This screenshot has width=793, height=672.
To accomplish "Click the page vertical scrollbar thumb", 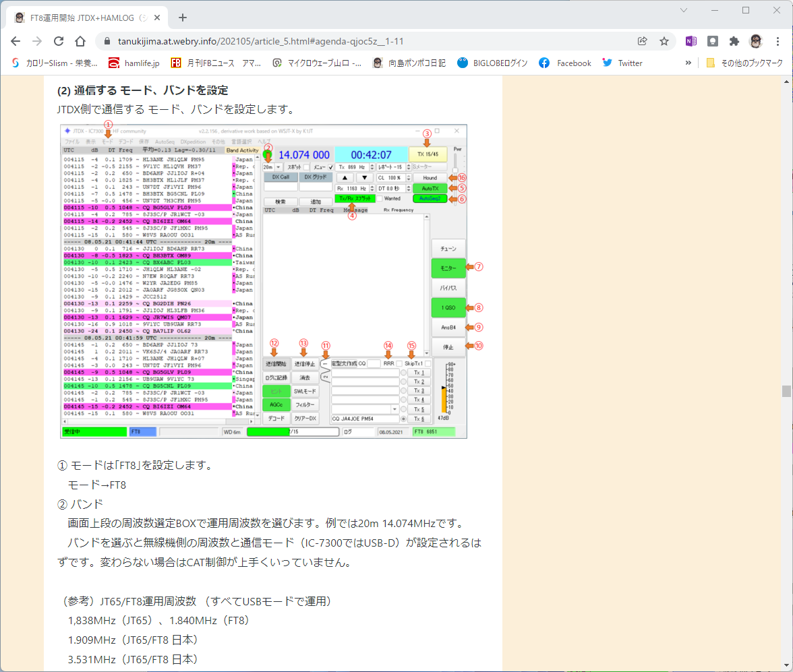I will 786,391.
